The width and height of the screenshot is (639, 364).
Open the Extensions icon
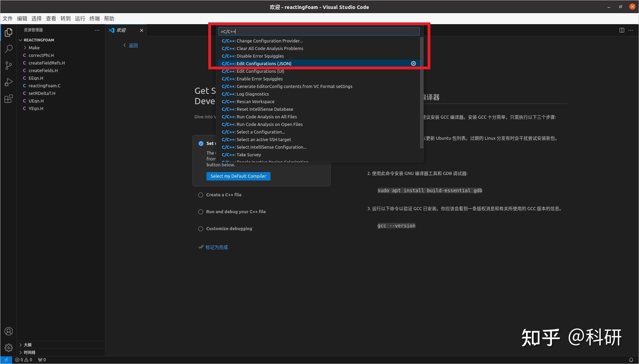9,99
